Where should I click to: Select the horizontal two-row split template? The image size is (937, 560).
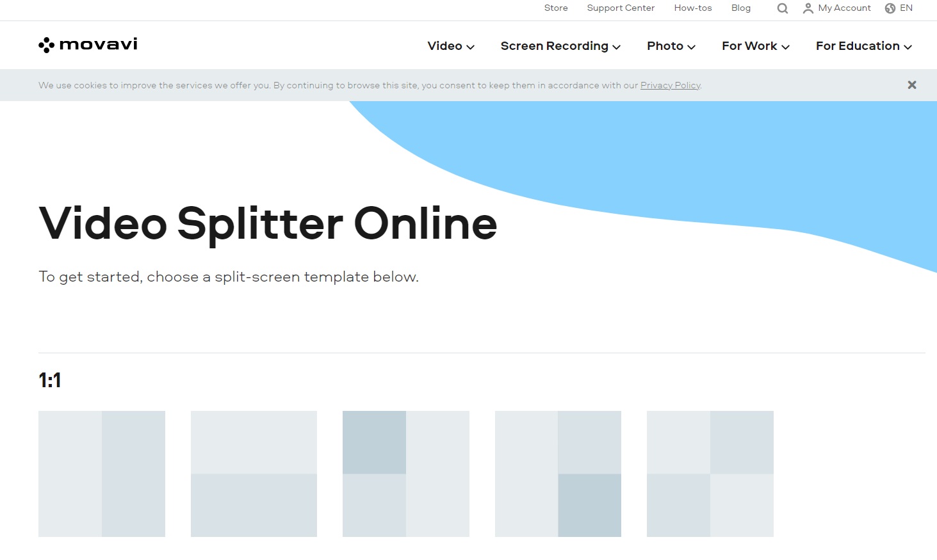coord(253,474)
